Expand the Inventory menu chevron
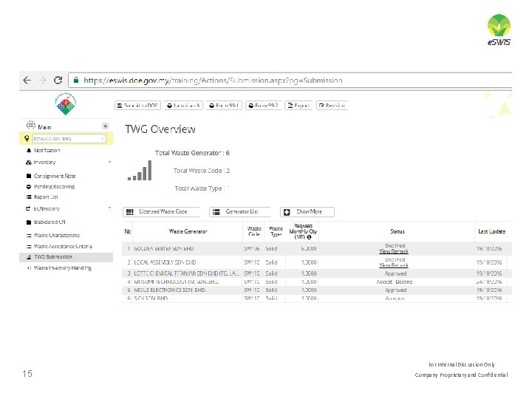This screenshot has height=399, width=532. [109, 162]
